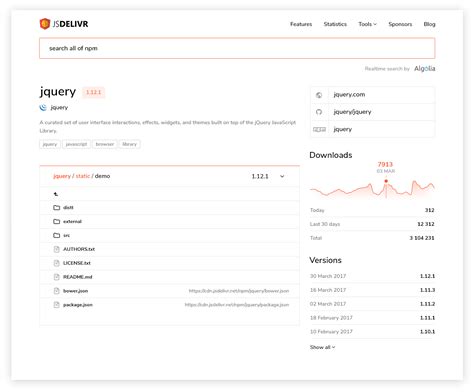Click the file icon for LICENSE.txt

[56, 263]
